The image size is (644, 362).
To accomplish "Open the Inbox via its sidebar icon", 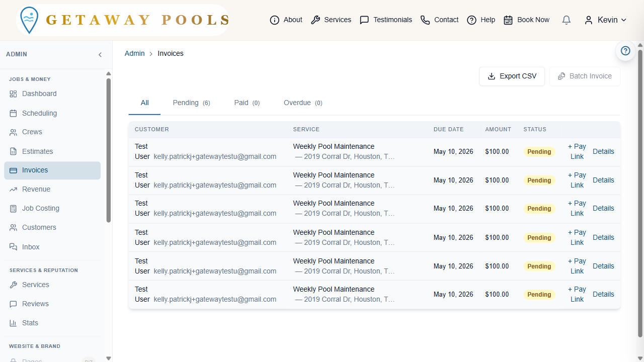I will [13, 247].
